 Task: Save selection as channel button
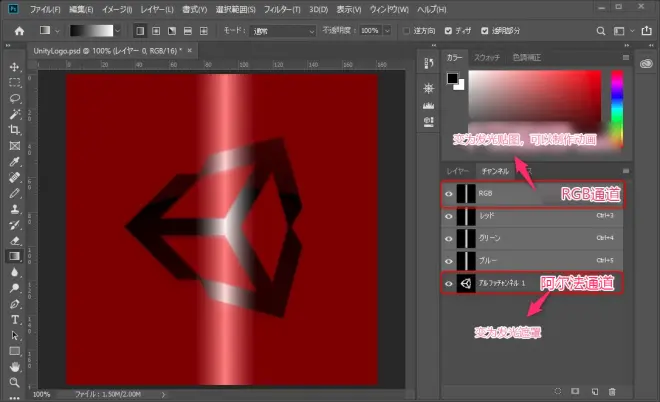coord(575,391)
